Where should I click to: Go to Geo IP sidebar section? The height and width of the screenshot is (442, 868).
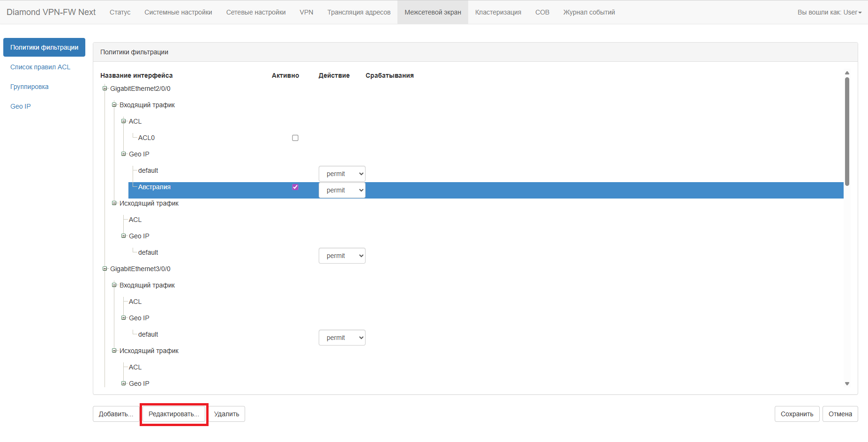(21, 106)
